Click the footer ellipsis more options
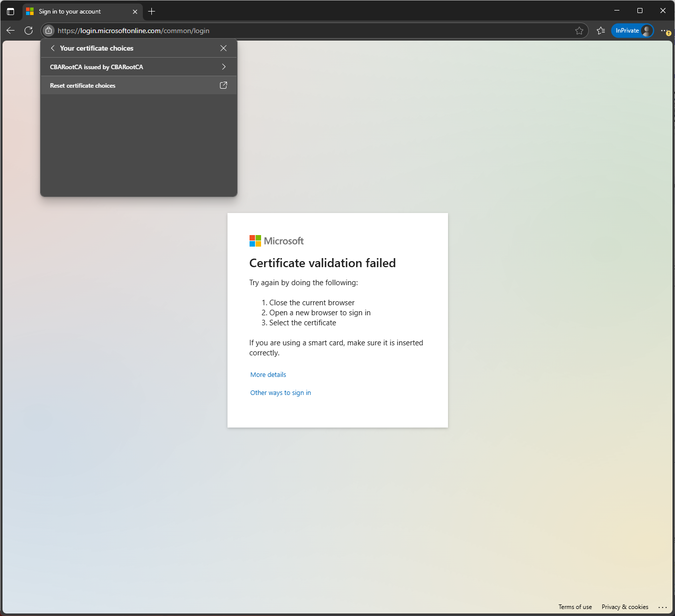This screenshot has width=675, height=616. pyautogui.click(x=662, y=607)
